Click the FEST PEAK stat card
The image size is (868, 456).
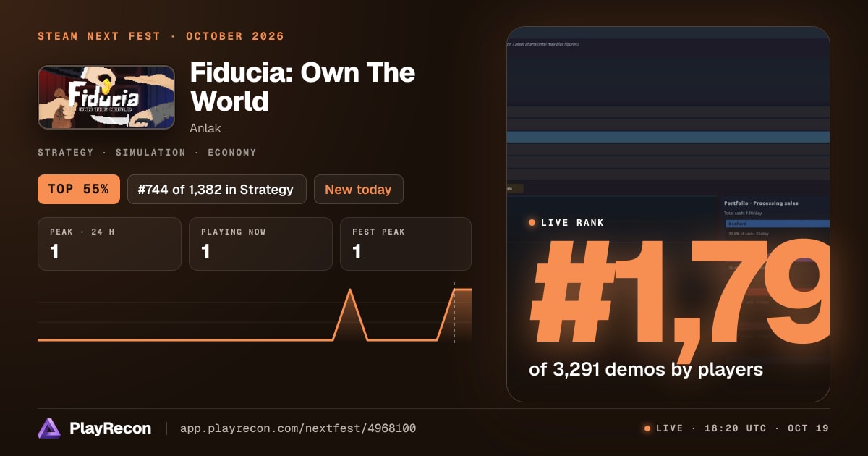coord(406,244)
